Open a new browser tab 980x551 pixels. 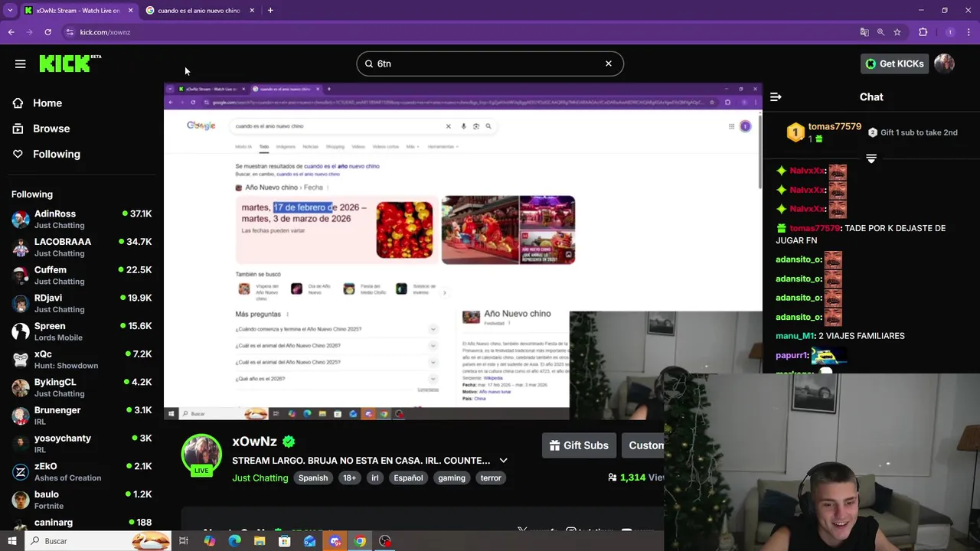[270, 11]
